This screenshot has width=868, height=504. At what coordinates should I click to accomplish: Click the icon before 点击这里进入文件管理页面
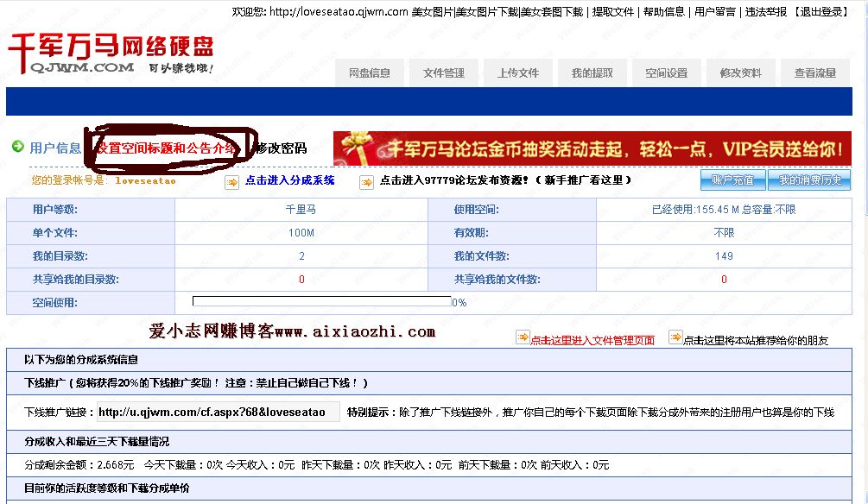click(x=522, y=338)
